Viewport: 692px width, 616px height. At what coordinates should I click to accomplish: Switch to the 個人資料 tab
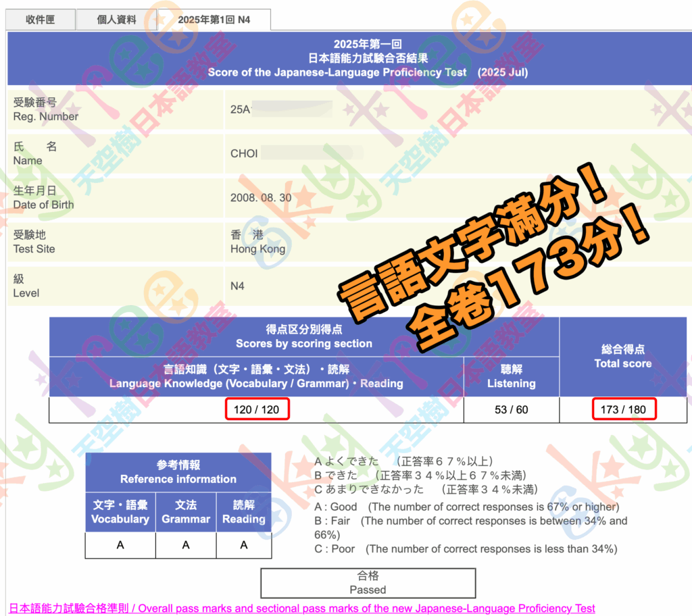coord(116,20)
